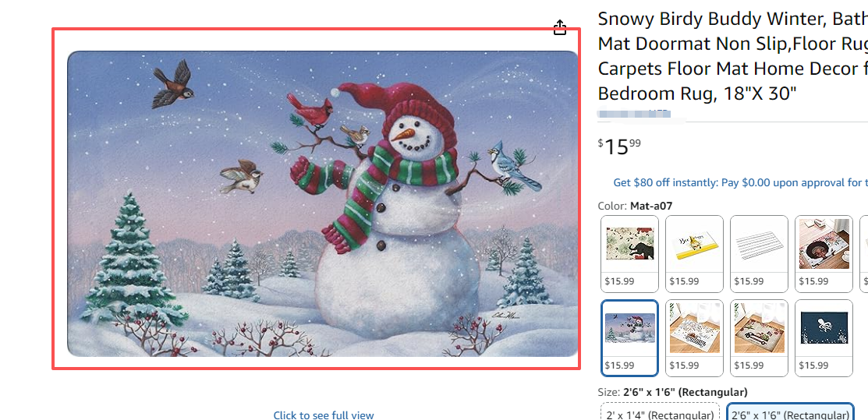Select the black elephant floral mat swatch

[629, 253]
